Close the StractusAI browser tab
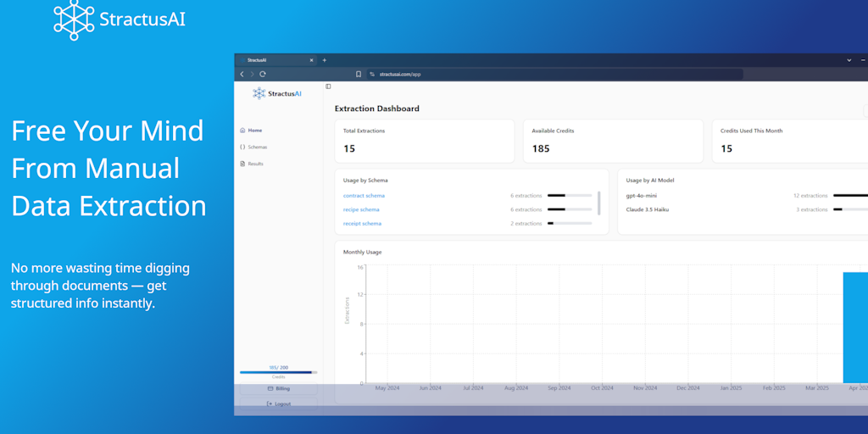Screen dimensions: 868x434 point(311,60)
